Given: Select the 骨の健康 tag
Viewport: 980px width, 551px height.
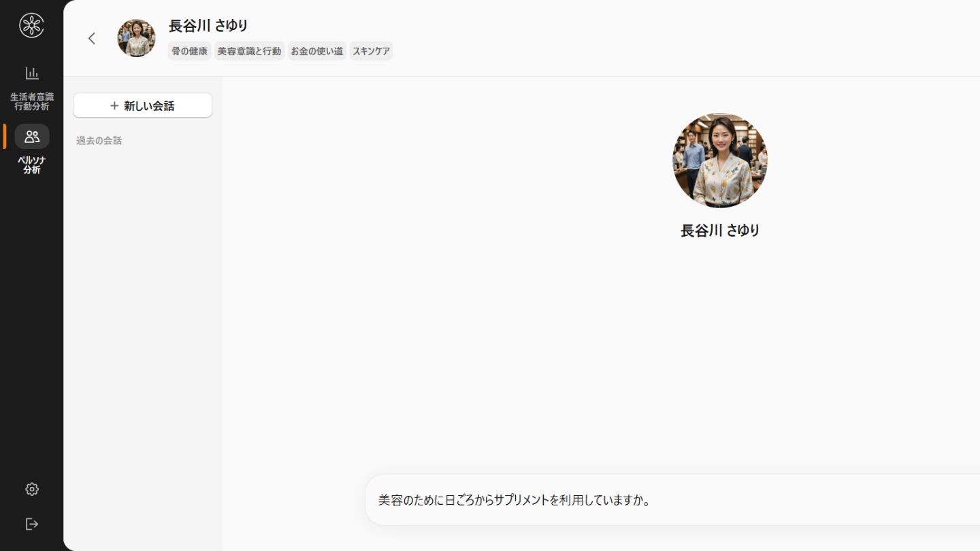Looking at the screenshot, I should (189, 51).
